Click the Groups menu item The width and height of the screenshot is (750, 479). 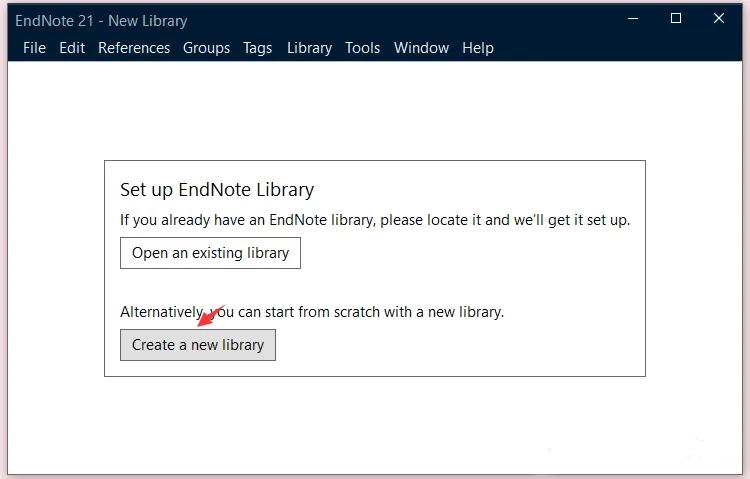click(206, 48)
